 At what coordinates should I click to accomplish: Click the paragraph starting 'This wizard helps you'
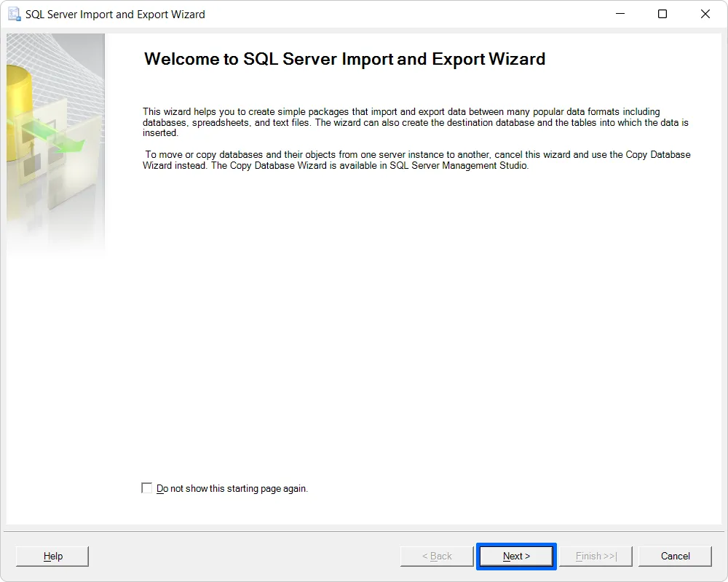pos(416,122)
